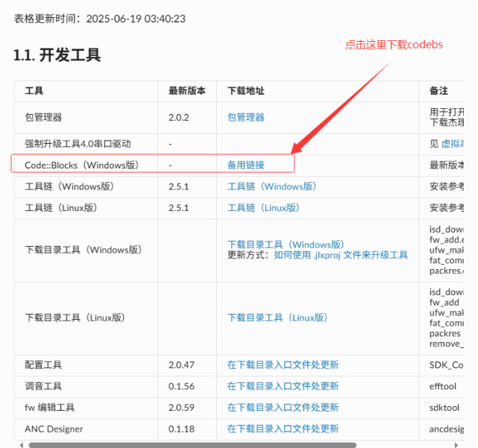Viewport: 478px width, 448px height.
Task: Click the 下载地址 column header
Action: pos(245,91)
